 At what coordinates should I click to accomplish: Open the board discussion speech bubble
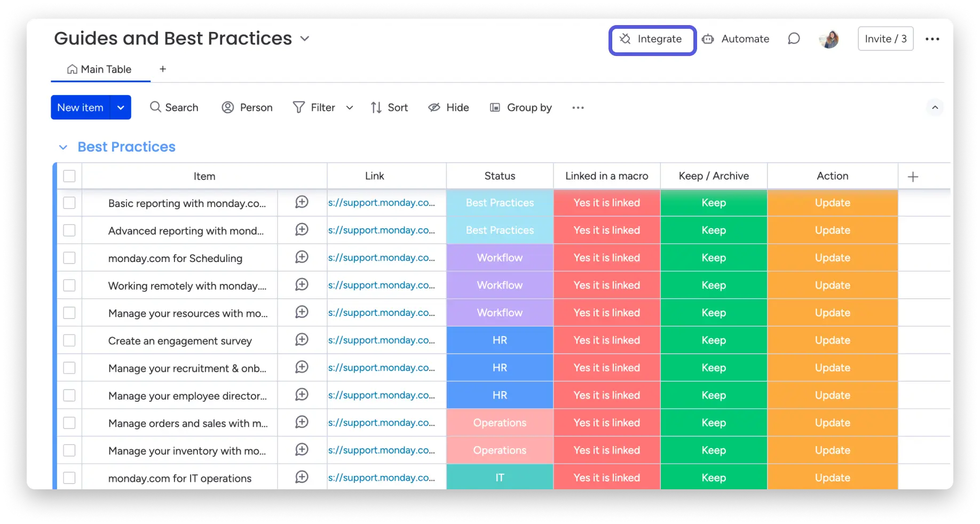(794, 39)
